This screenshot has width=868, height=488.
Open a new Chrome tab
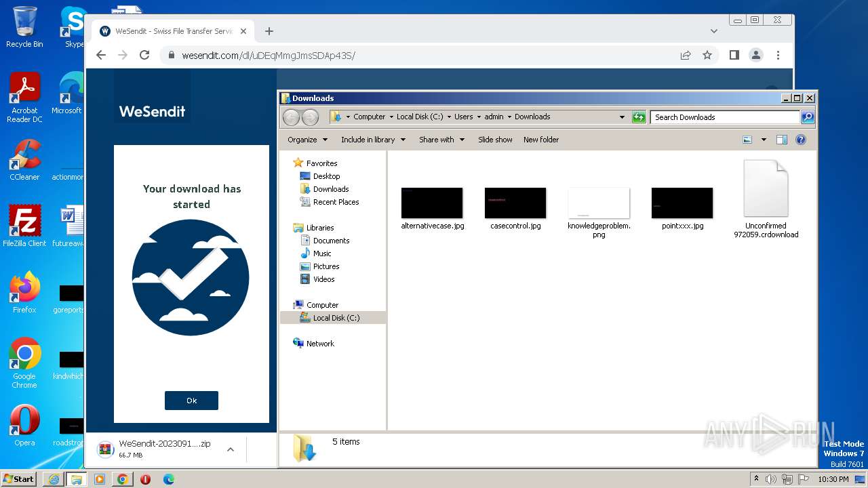269,31
